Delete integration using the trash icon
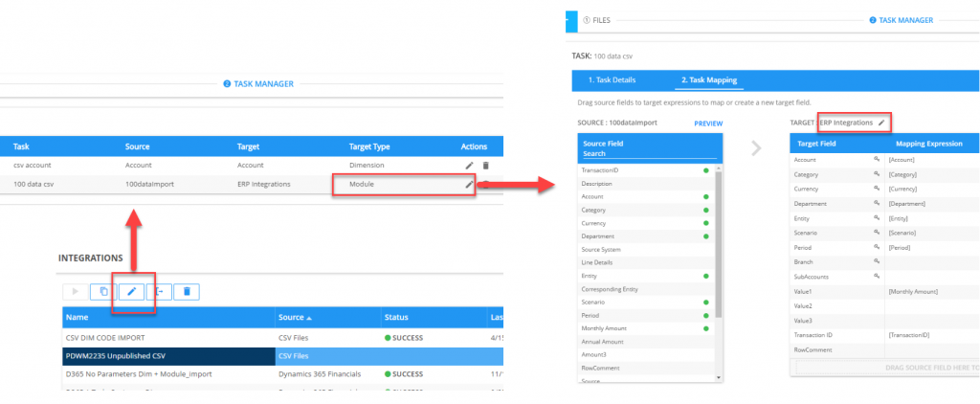The image size is (980, 404). 187,291
